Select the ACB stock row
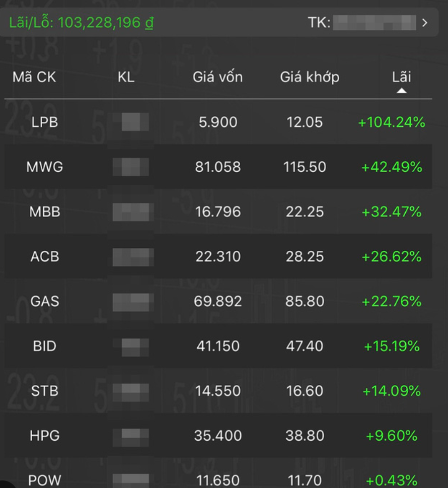This screenshot has height=488, width=448. (218, 256)
